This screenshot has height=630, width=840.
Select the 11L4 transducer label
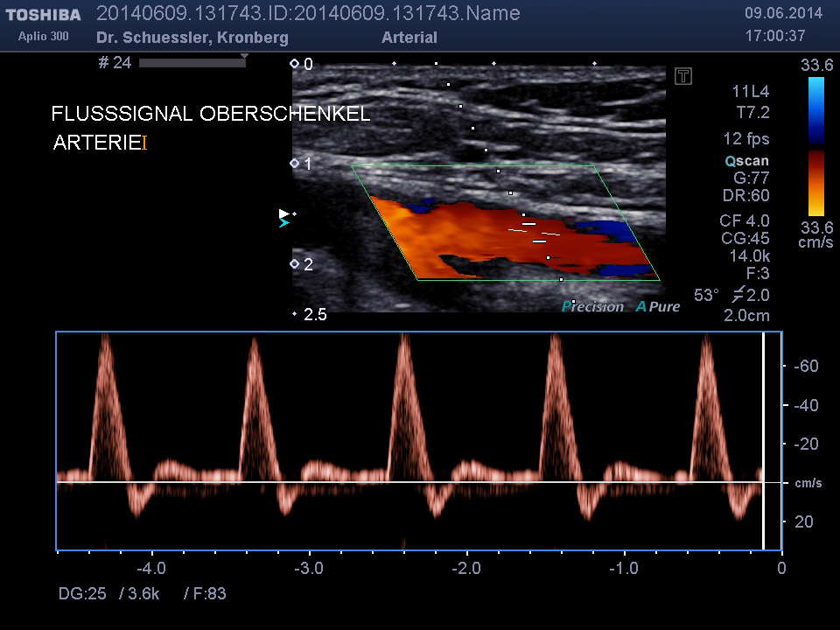pyautogui.click(x=750, y=92)
